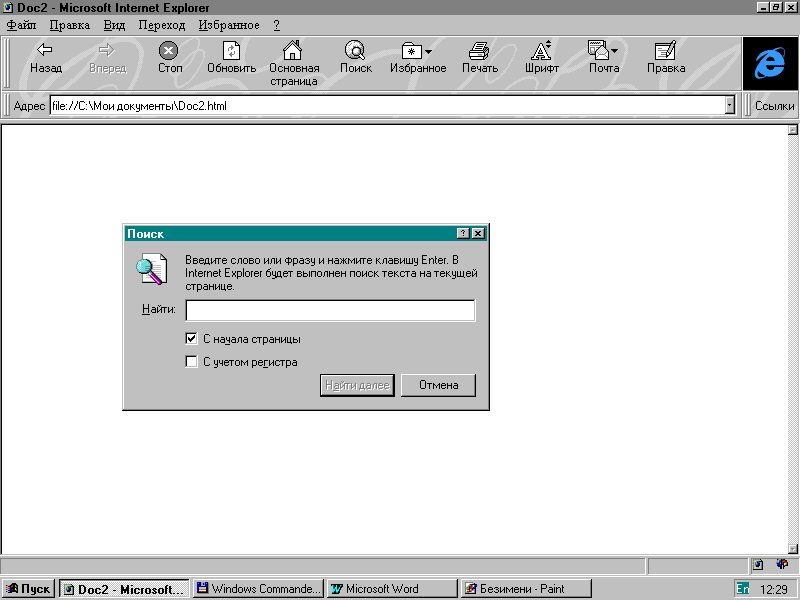Image resolution: width=800 pixels, height=600 pixels.
Task: Print page with Печать icon
Action: (x=480, y=58)
